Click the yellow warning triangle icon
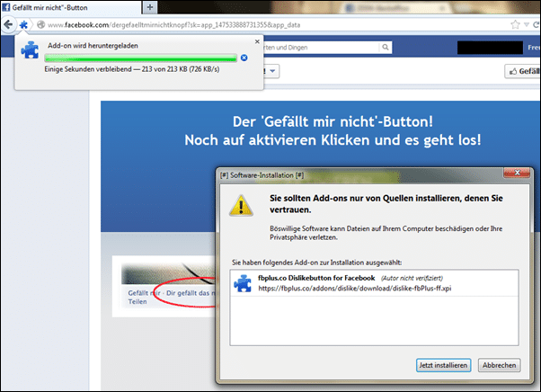The height and width of the screenshot is (392, 541). click(241, 206)
